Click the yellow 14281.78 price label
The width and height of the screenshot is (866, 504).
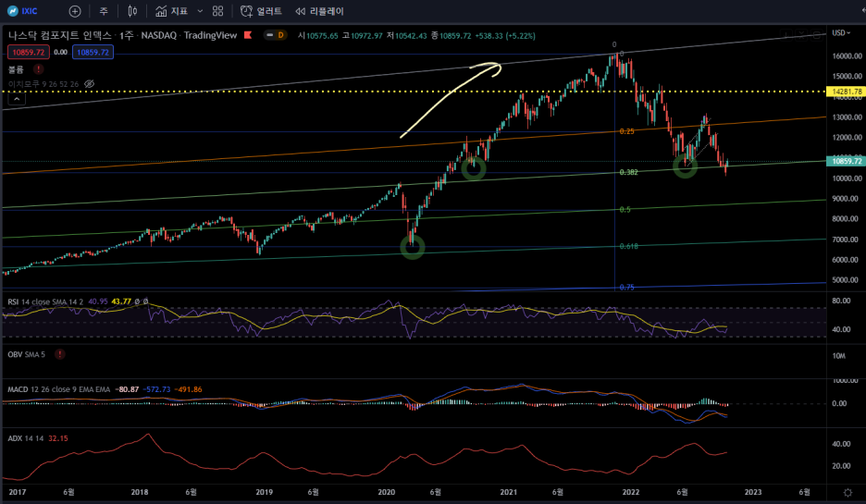(847, 92)
